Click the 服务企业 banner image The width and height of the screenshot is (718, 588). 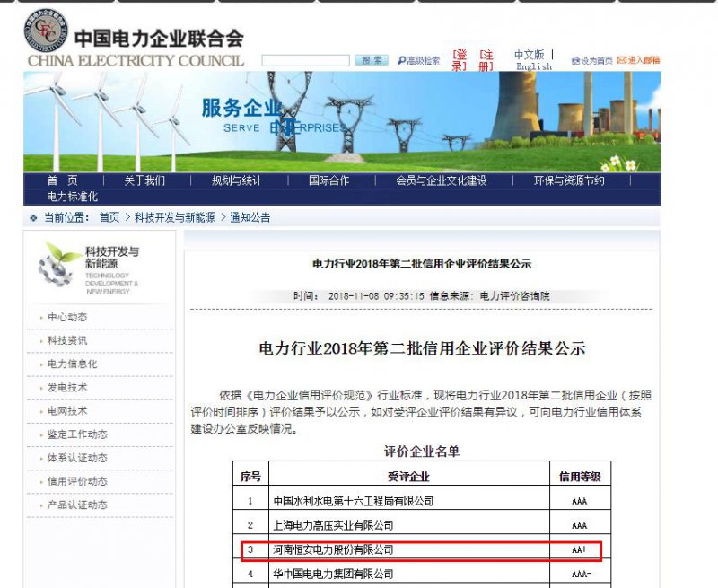point(342,122)
